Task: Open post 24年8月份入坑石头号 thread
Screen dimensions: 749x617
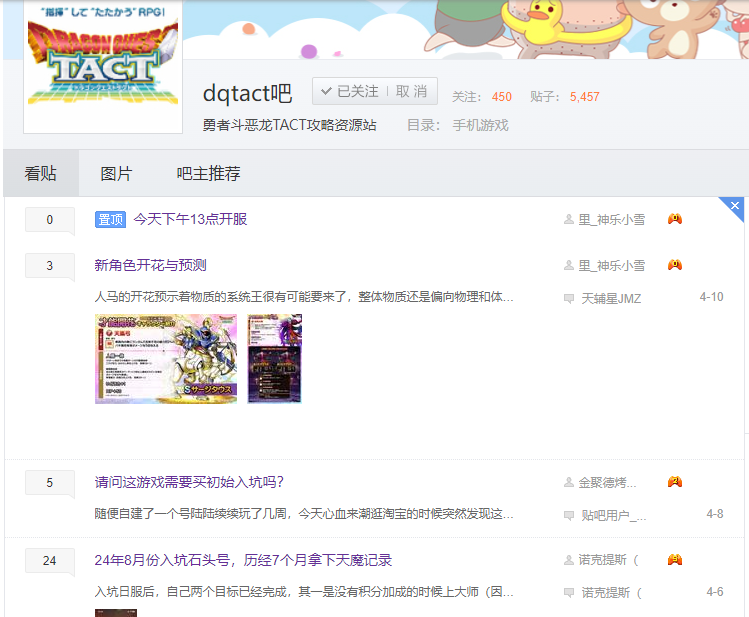Action: tap(243, 560)
